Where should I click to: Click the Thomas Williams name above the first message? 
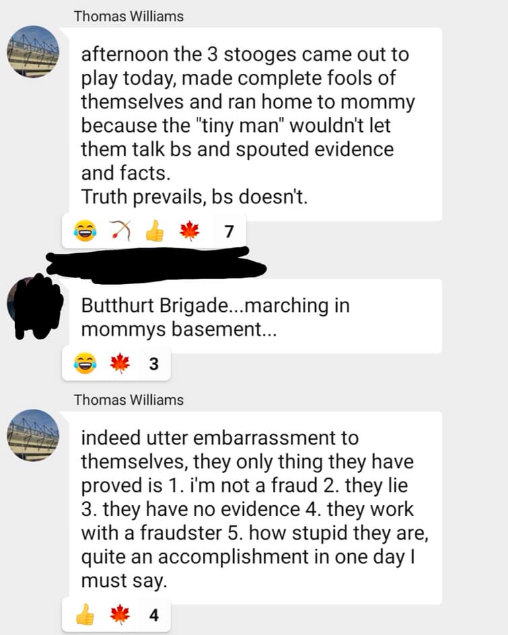coord(129,16)
